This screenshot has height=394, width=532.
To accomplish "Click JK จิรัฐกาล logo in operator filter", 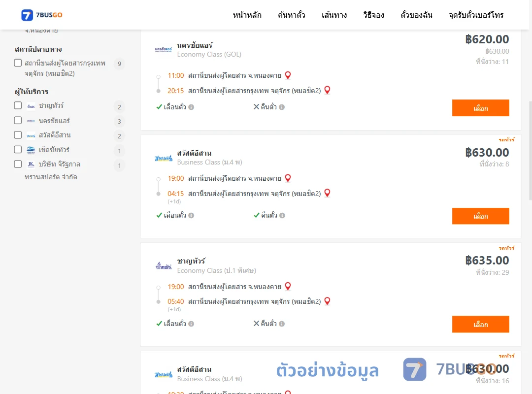I will tap(31, 164).
